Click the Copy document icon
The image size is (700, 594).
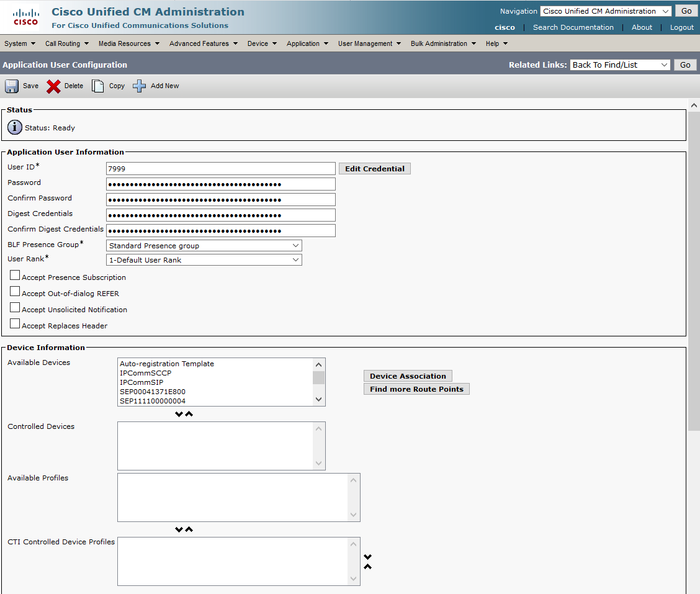(98, 86)
